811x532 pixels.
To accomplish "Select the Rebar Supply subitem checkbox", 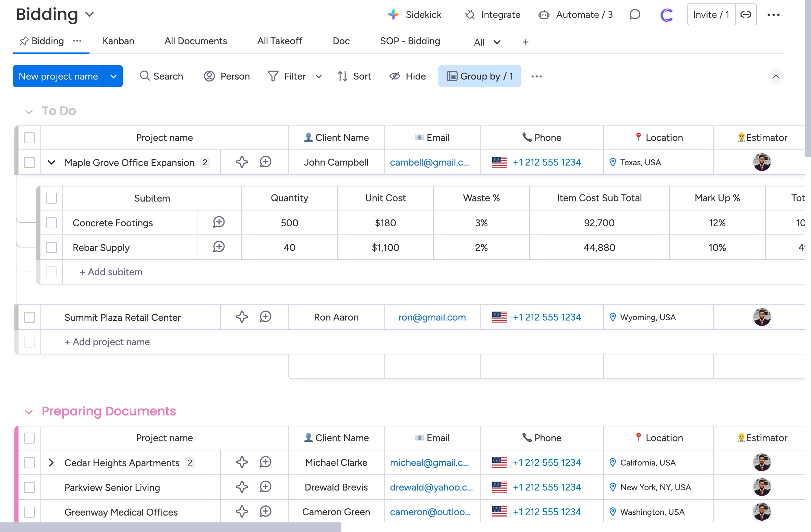I will pos(51,247).
